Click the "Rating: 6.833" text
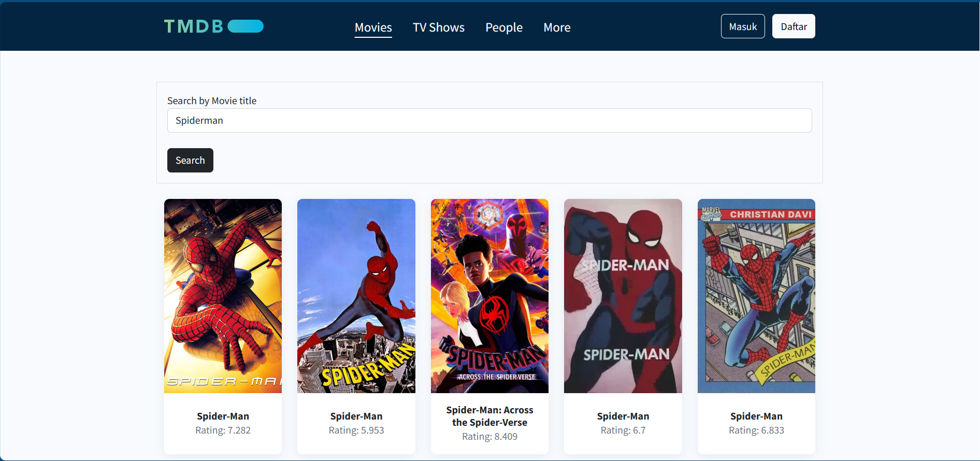Screen dimensions: 980x461 [756, 430]
